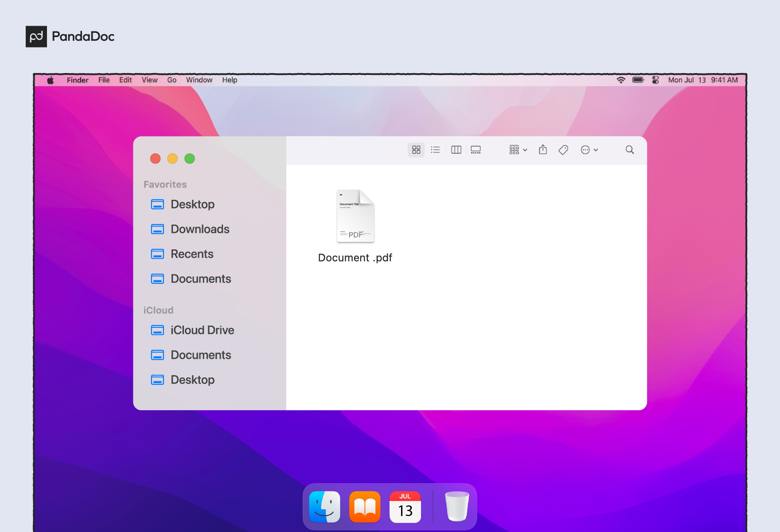
Task: Select the Document .pdf file thumbnail
Action: click(x=355, y=216)
